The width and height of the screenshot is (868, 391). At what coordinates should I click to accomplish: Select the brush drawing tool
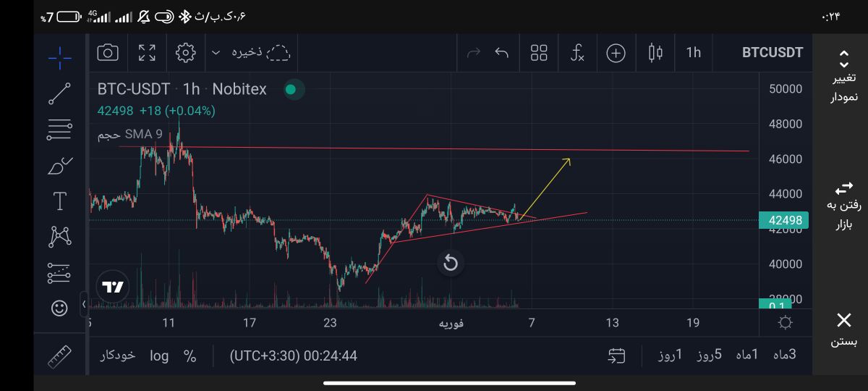click(x=59, y=166)
